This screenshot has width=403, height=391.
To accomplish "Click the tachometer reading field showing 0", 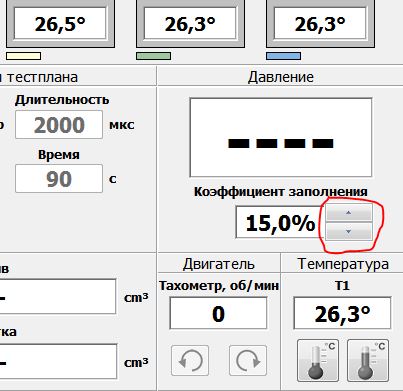I will (218, 313).
